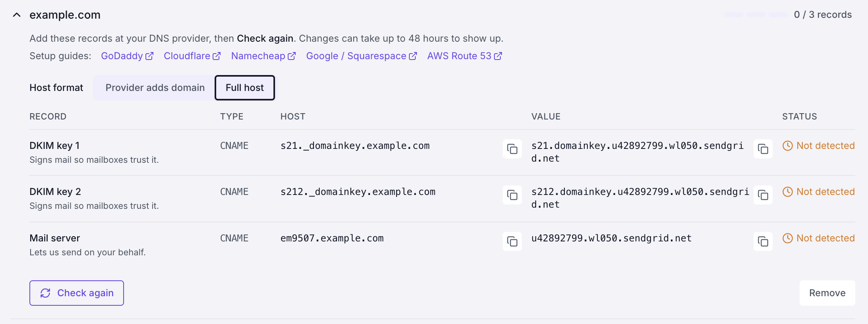868x324 pixels.
Task: Copy the DKIM key 2 sendgrid value
Action: tap(763, 195)
